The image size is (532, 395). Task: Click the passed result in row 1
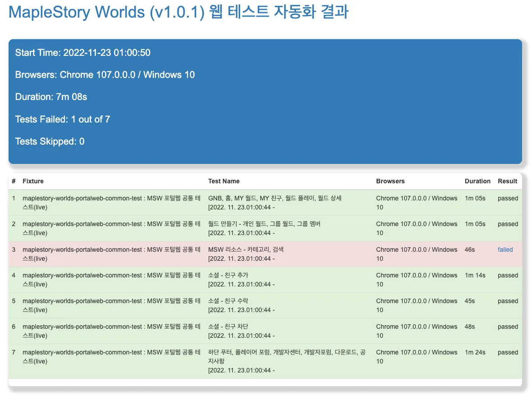(x=508, y=198)
